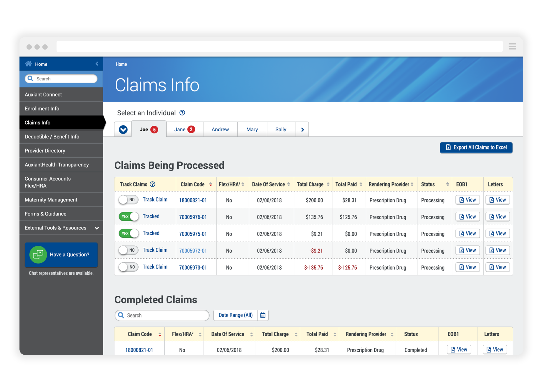Open the help tooltip beside Select an Individual
The height and width of the screenshot is (392, 543).
coord(182,113)
